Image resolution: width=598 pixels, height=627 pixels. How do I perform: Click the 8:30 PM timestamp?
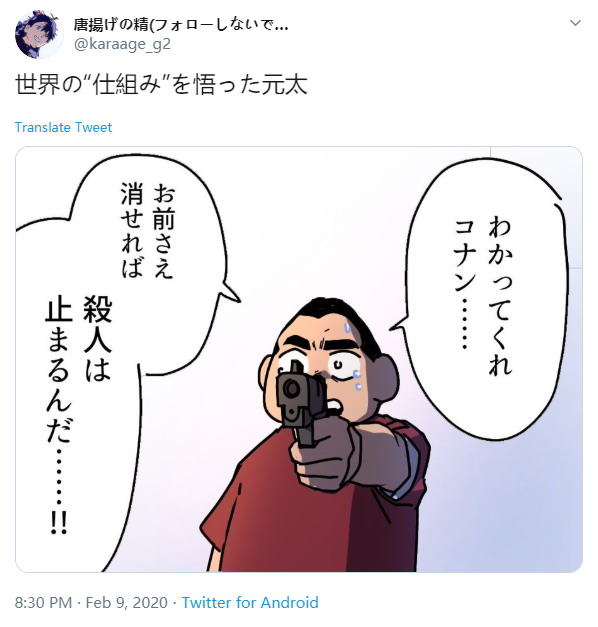(x=43, y=602)
